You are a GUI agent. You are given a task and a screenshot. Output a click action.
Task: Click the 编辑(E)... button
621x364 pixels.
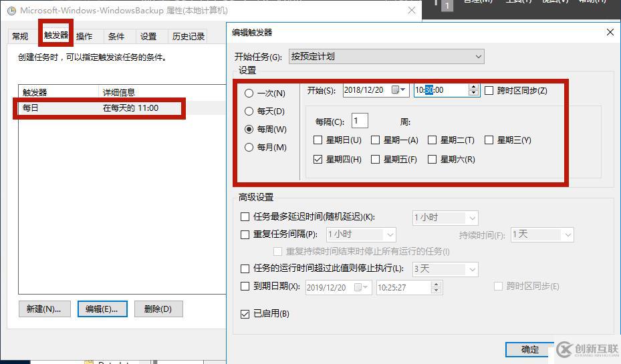pyautogui.click(x=102, y=309)
